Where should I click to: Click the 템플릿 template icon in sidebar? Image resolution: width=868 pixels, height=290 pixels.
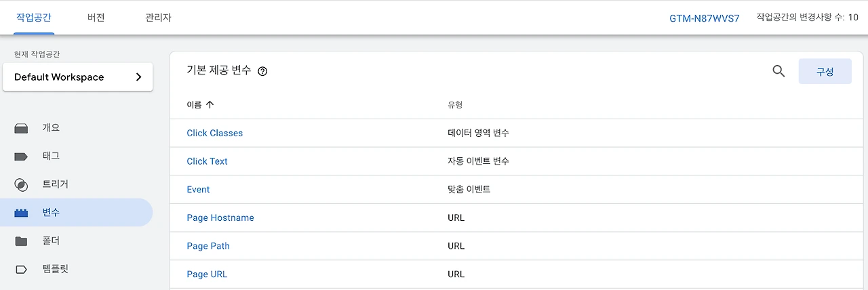coord(21,269)
